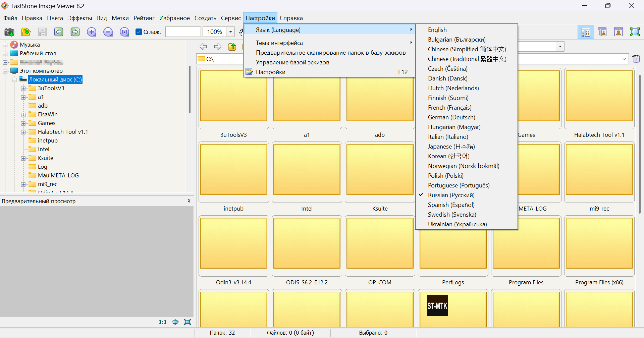644x338 pixels.
Task: Click the Zoom Out minus icon
Action: tap(108, 32)
